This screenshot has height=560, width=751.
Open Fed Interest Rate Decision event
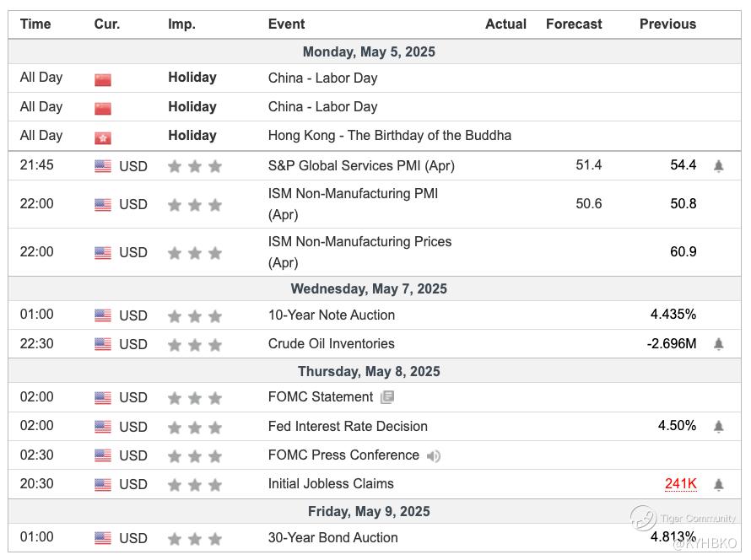pos(348,426)
